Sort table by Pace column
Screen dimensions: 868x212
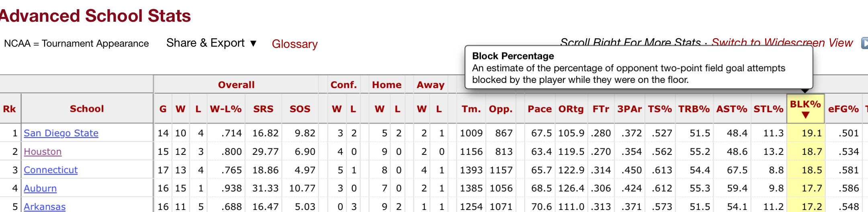pos(540,109)
